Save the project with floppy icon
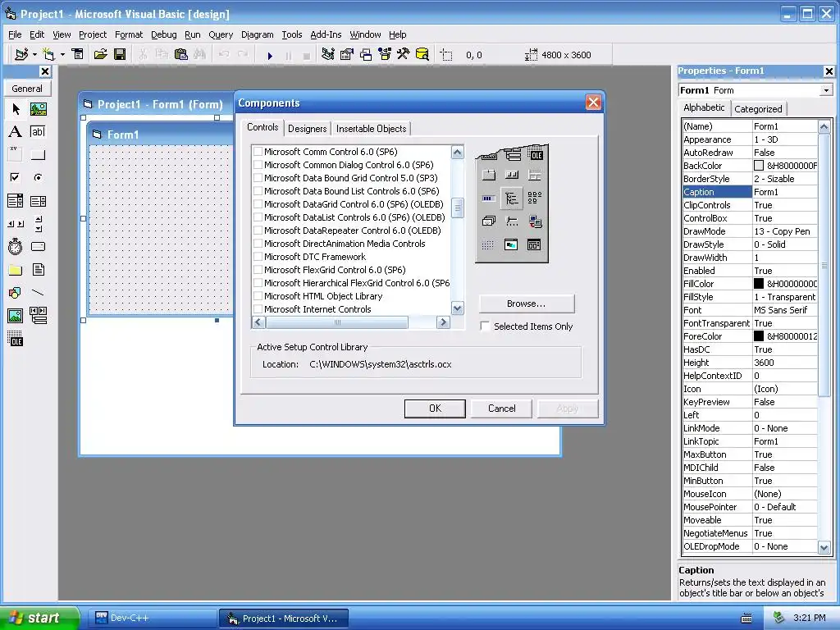 tap(120, 54)
